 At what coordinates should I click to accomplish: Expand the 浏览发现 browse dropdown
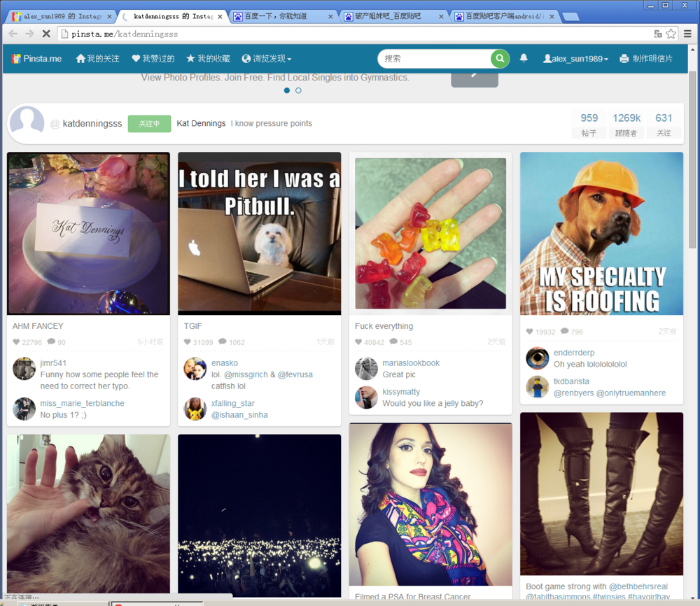[267, 59]
